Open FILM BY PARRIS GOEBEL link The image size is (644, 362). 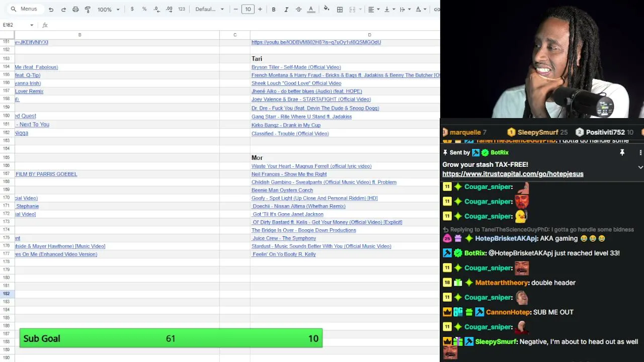46,174
